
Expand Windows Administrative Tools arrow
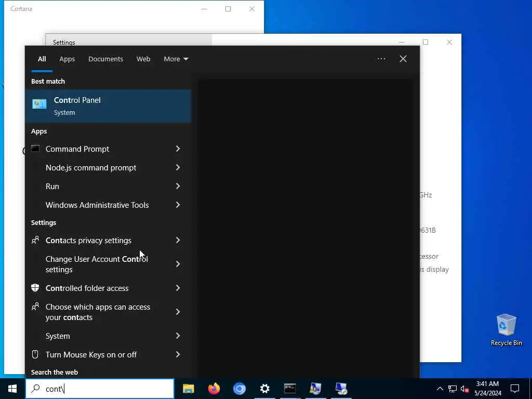click(x=178, y=205)
